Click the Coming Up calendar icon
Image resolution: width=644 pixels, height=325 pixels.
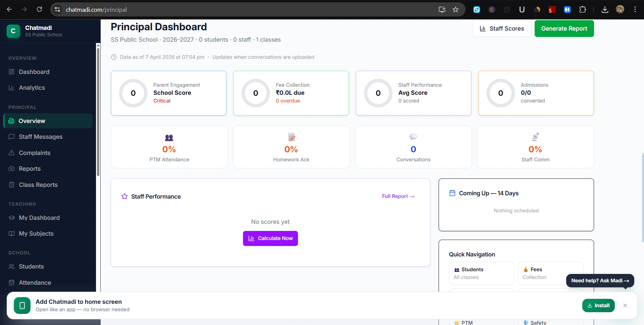click(x=452, y=193)
